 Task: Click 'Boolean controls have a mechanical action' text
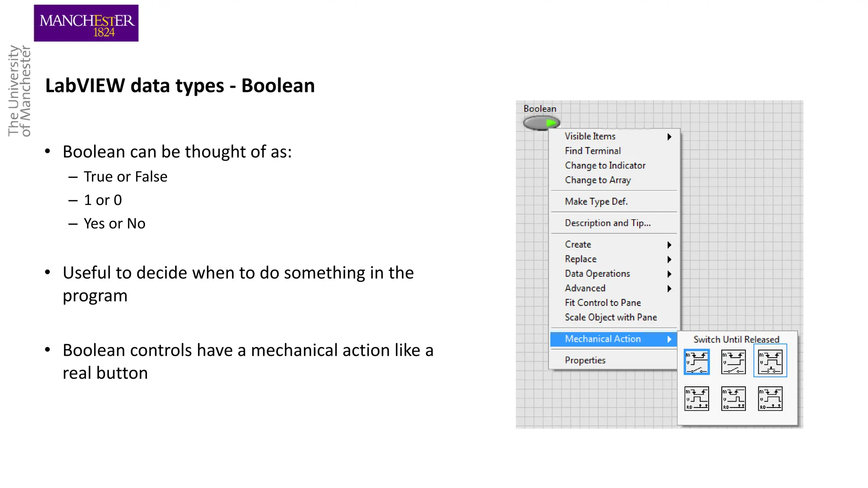[x=248, y=362]
